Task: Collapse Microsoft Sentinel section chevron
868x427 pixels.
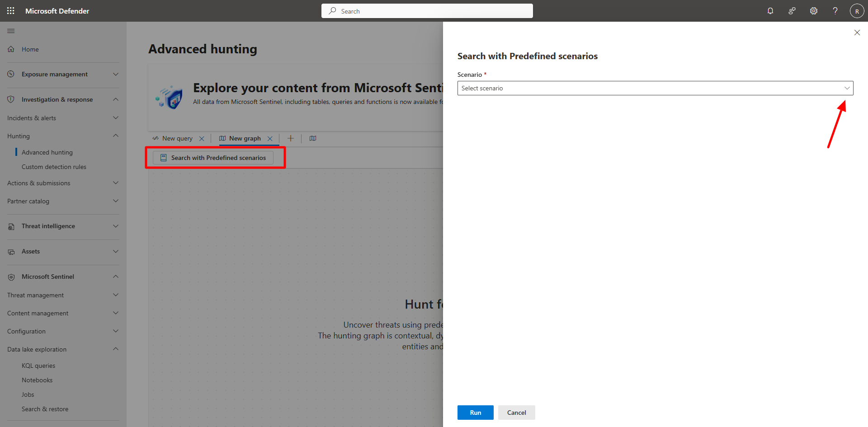Action: coord(116,277)
